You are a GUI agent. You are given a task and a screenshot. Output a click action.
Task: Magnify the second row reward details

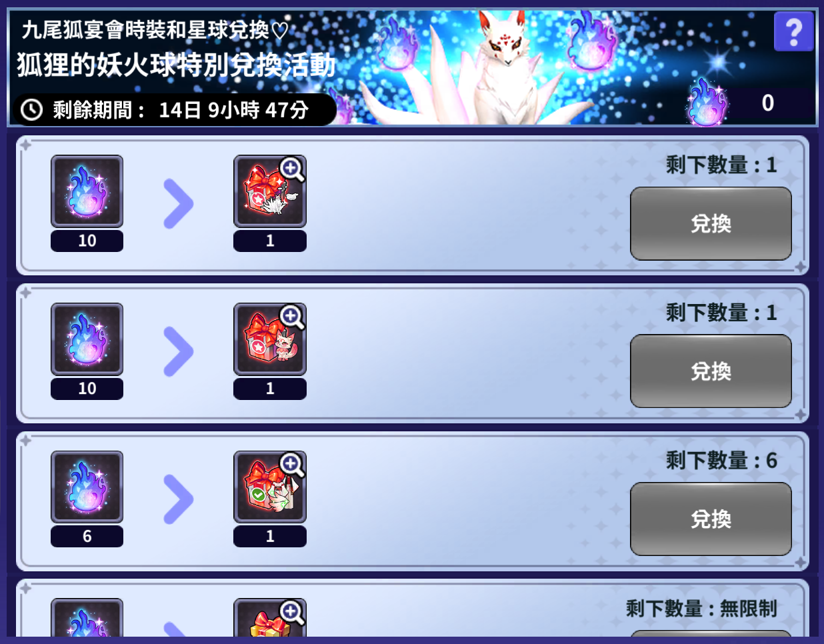292,317
